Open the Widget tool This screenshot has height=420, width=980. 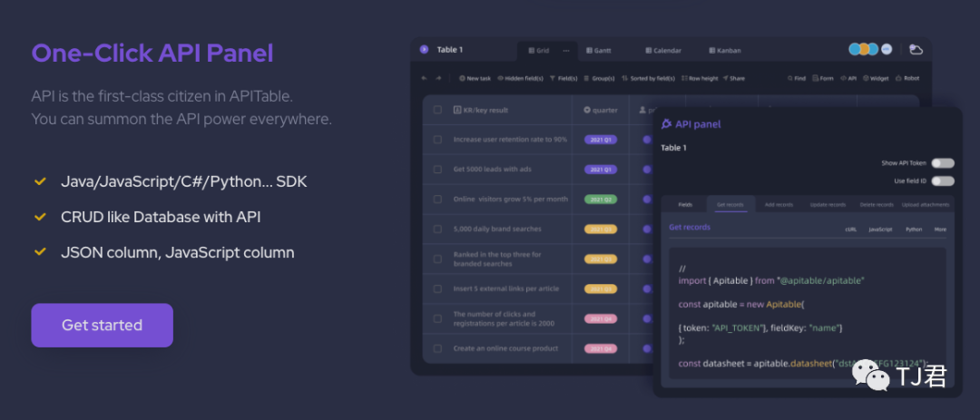[876, 79]
